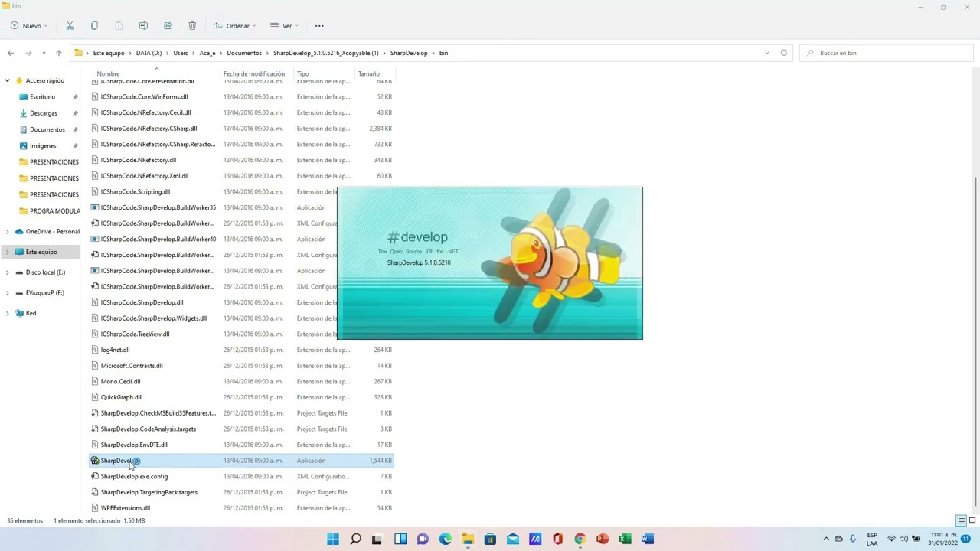Open the Ver view dropdown
Image resolution: width=980 pixels, height=551 pixels.
284,26
